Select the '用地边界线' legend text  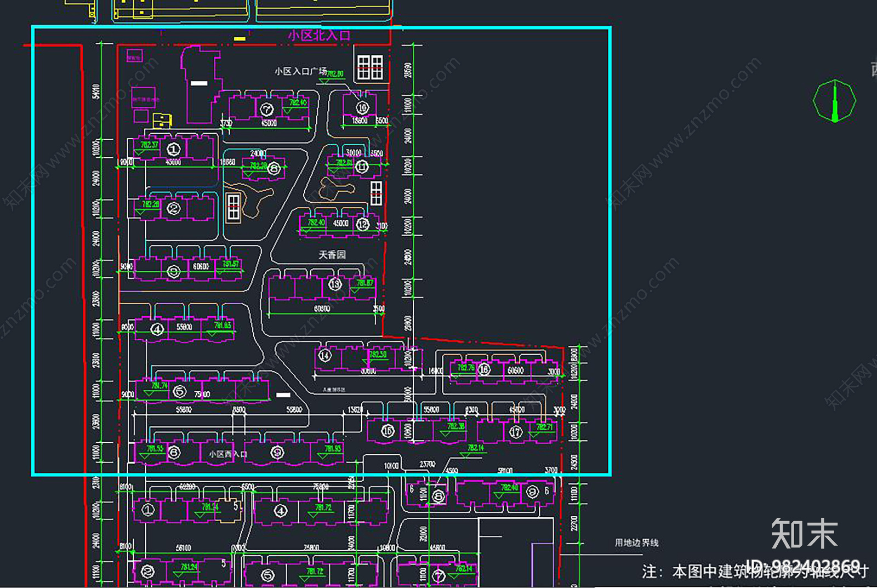click(x=636, y=543)
